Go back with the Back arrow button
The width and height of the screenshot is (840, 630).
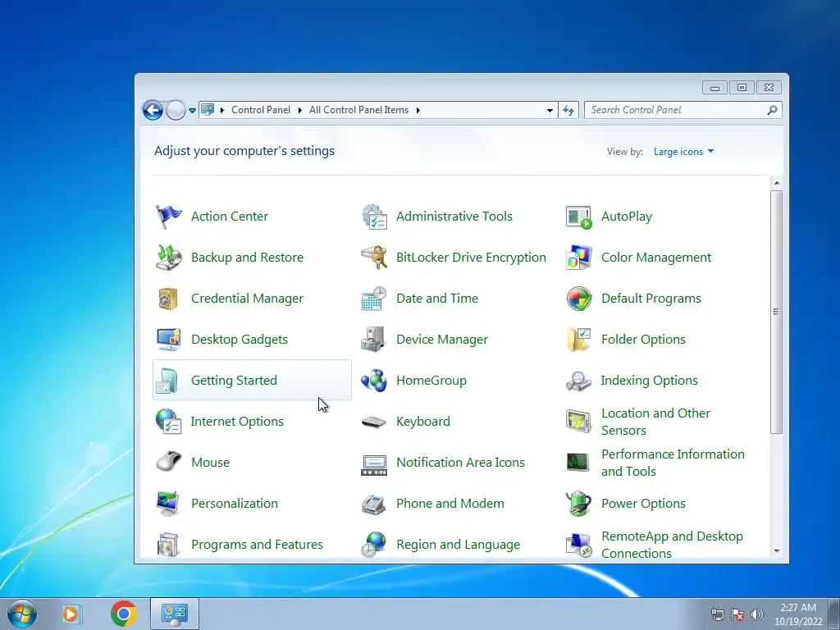tap(153, 111)
